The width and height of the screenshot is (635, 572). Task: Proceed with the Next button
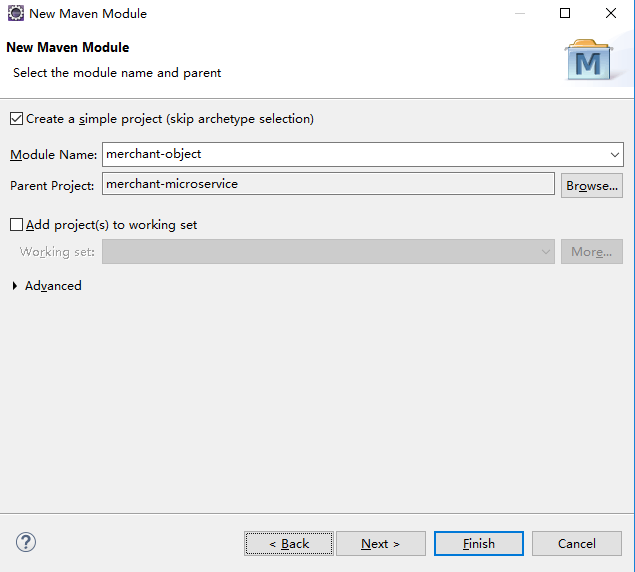pyautogui.click(x=381, y=543)
